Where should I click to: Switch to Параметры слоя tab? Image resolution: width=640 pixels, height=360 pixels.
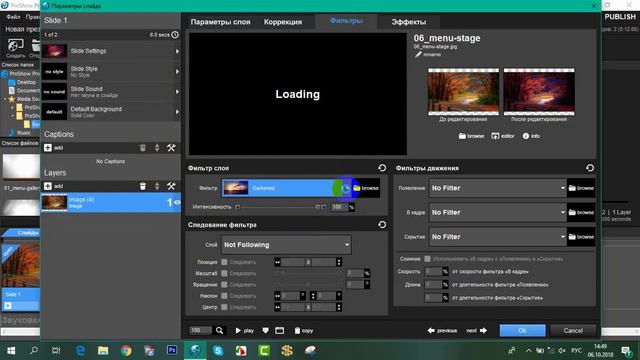(x=220, y=22)
